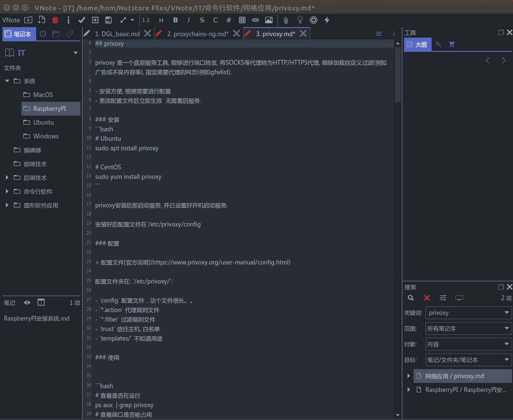The image size is (513, 420).
Task: Open the 对象 object dropdown
Action: [x=468, y=344]
